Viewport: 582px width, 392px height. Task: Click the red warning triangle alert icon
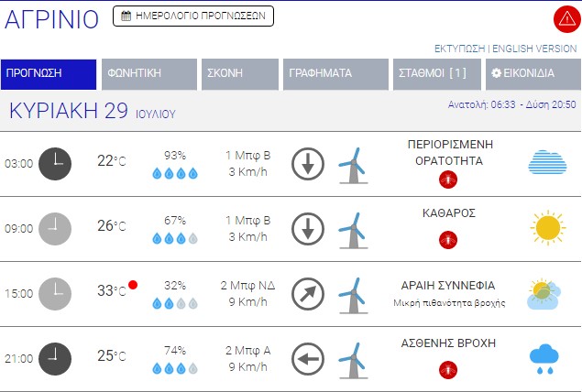(x=565, y=18)
